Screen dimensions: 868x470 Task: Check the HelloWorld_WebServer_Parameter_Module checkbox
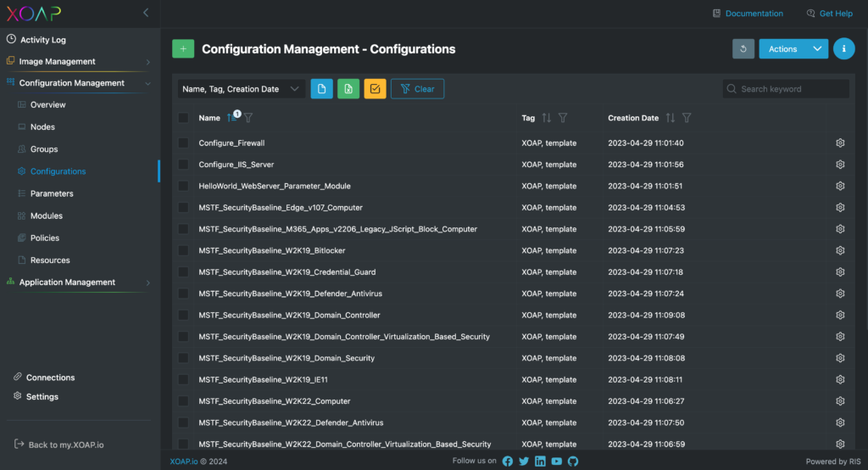click(x=183, y=187)
